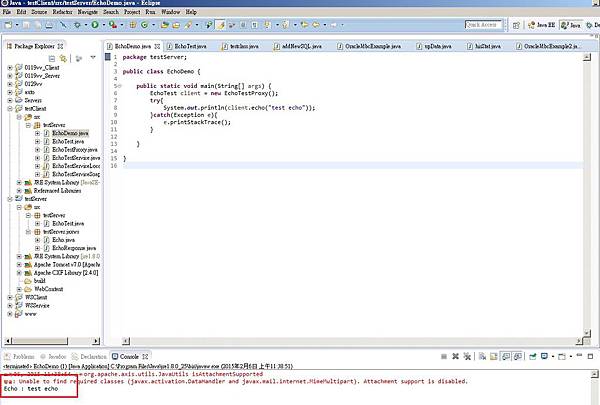This screenshot has width=600, height=405.
Task: Switch to the EchoTest.java editor tab
Action: pos(188,47)
